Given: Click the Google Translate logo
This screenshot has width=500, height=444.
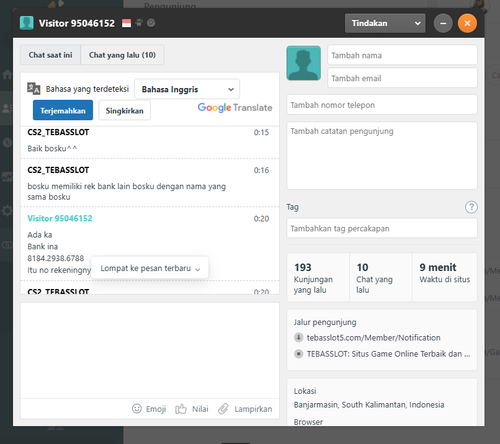Looking at the screenshot, I should pyautogui.click(x=235, y=108).
